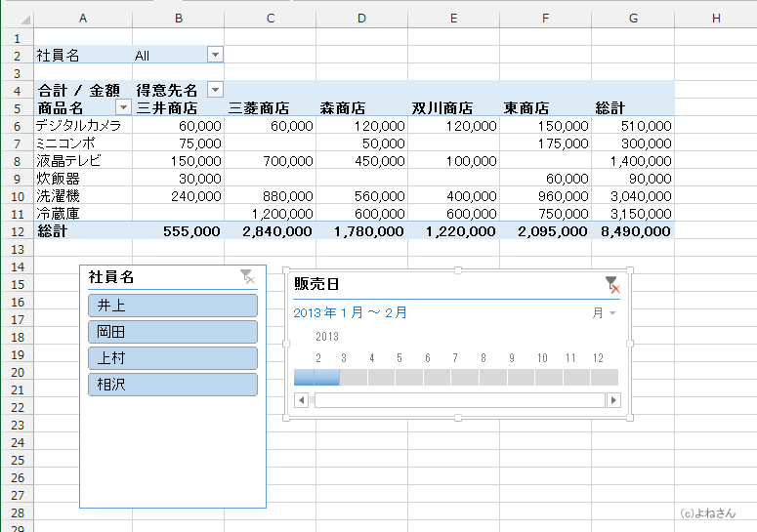Click month 2 tile on timeline
This screenshot has height=532, width=757.
tap(327, 377)
